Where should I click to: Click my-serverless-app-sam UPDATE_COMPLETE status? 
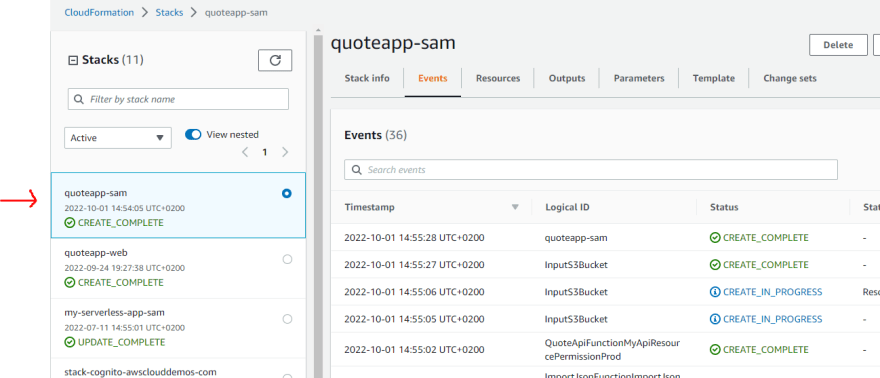click(x=115, y=342)
